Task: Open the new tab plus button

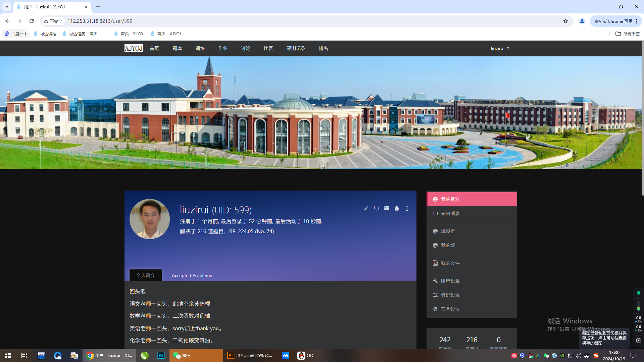Action: point(98,7)
